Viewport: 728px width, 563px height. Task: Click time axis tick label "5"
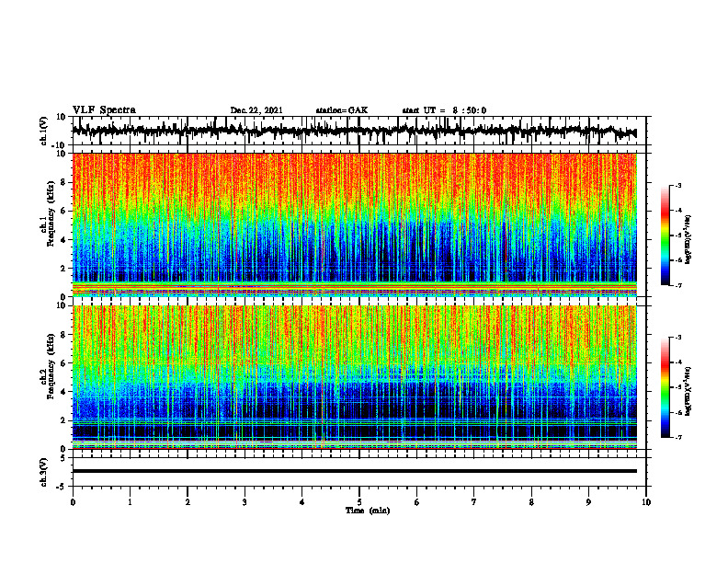(359, 502)
